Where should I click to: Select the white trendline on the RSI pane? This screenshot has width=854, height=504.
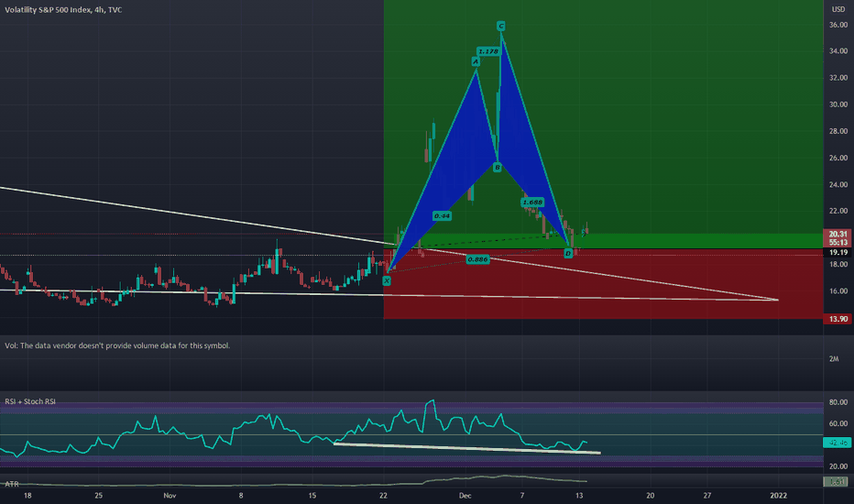pos(466,448)
